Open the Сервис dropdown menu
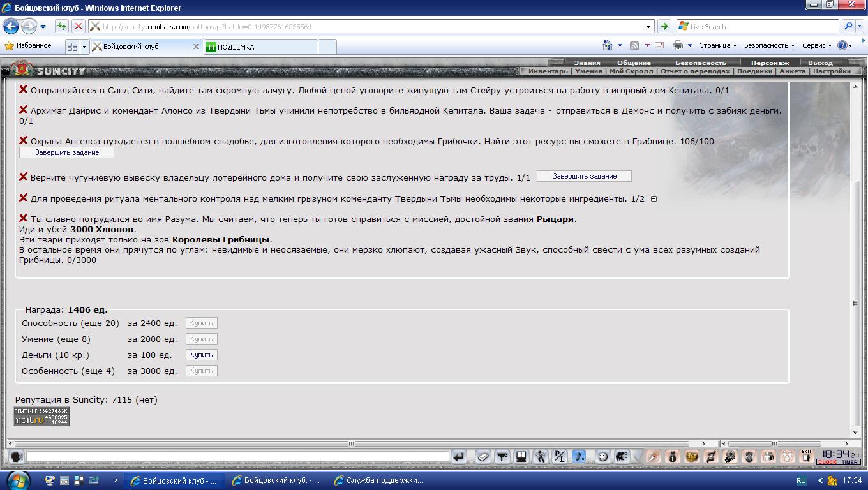This screenshot has height=490, width=868. (x=817, y=46)
